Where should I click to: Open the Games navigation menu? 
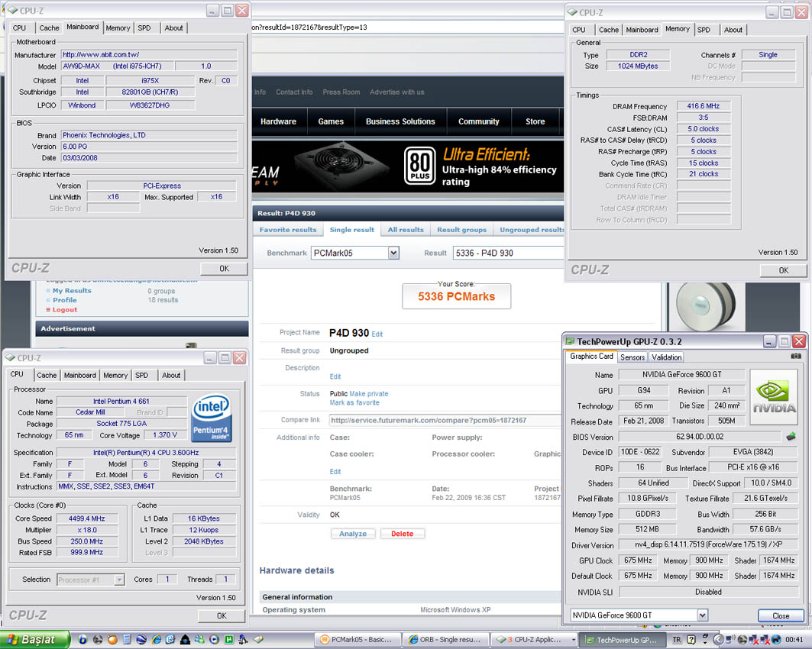(331, 121)
